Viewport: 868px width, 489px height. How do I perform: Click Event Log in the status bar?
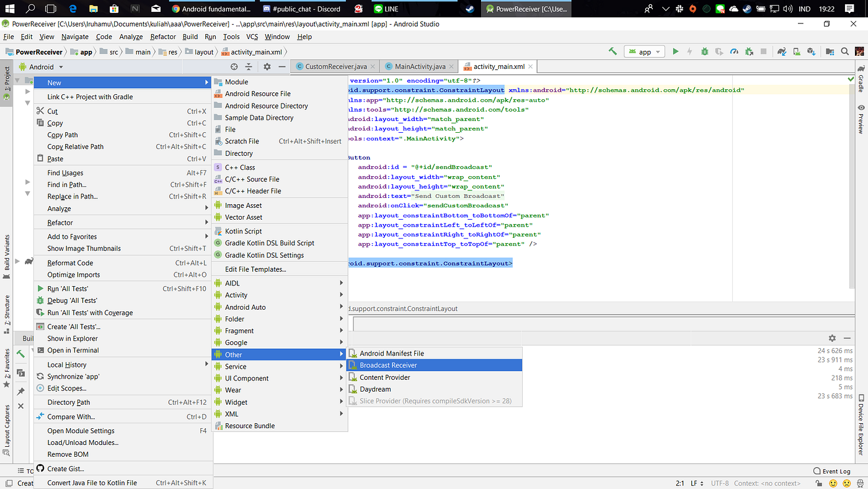coord(836,471)
